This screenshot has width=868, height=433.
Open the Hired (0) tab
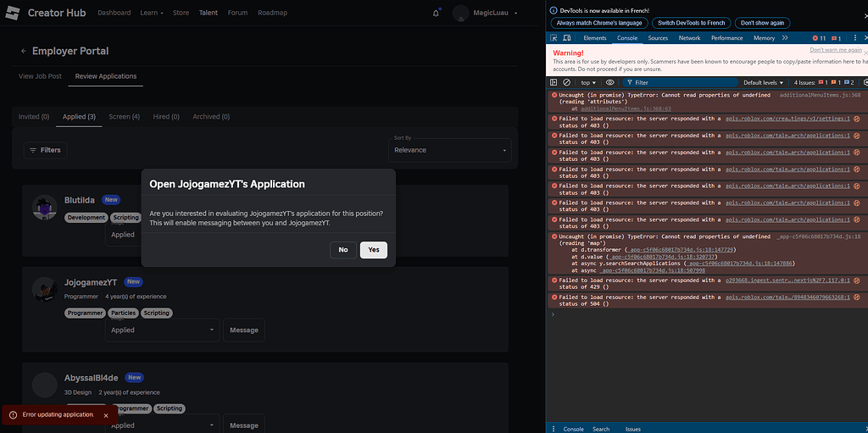(x=166, y=117)
